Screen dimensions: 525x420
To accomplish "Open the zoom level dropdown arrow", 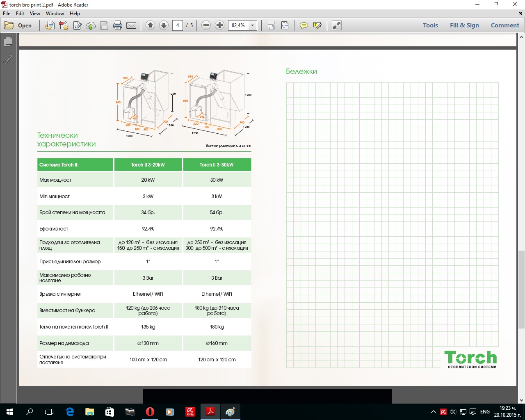I will pyautogui.click(x=253, y=25).
